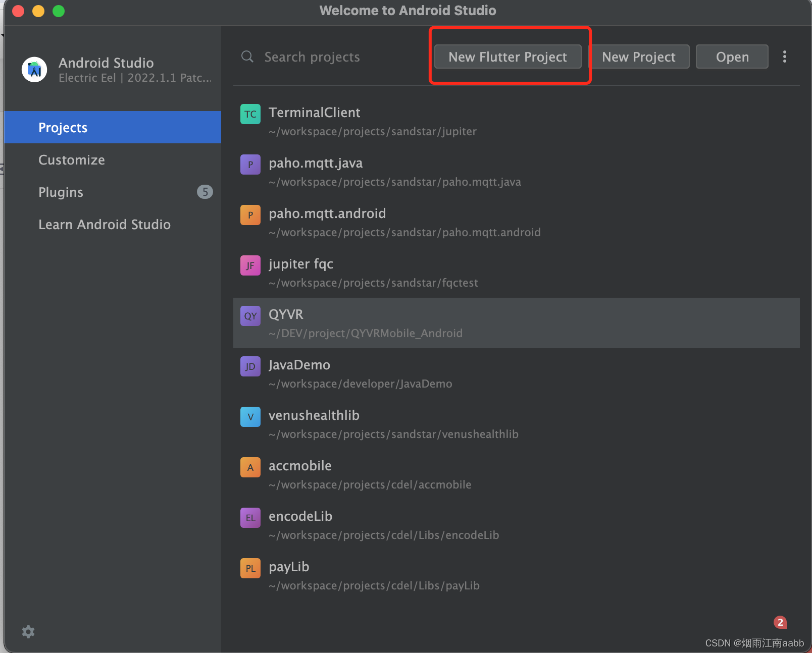Click the PL icon of payLib
The width and height of the screenshot is (812, 653).
(250, 568)
